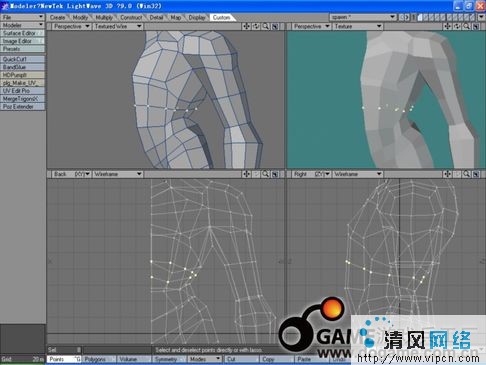
Task: Maximize the top-left Textured Wire viewport
Action: point(275,26)
